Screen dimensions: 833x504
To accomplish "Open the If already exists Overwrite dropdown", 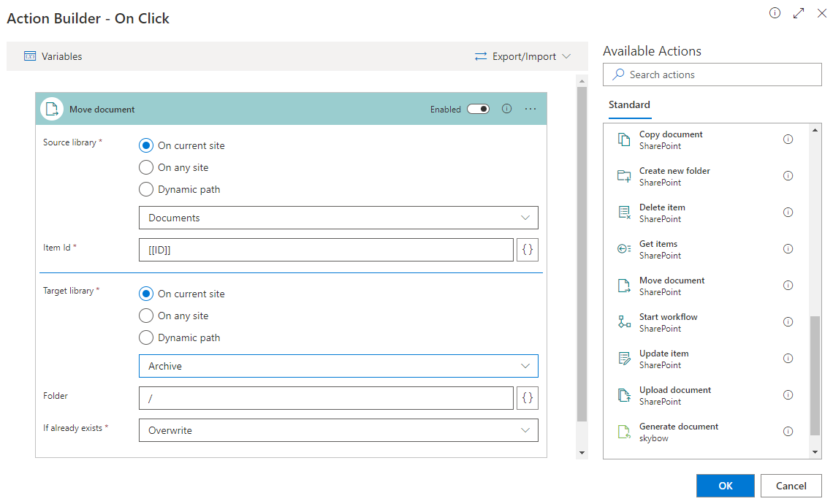I will [x=338, y=430].
